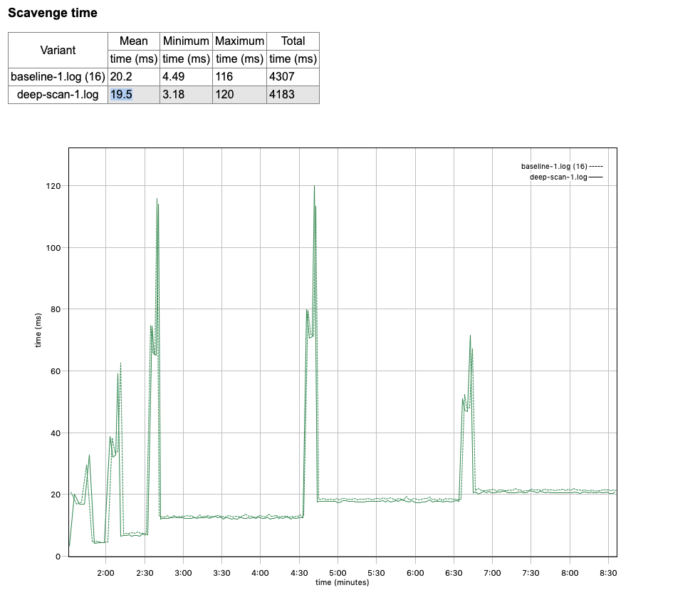Click the 100 y-axis tick label

pos(53,248)
